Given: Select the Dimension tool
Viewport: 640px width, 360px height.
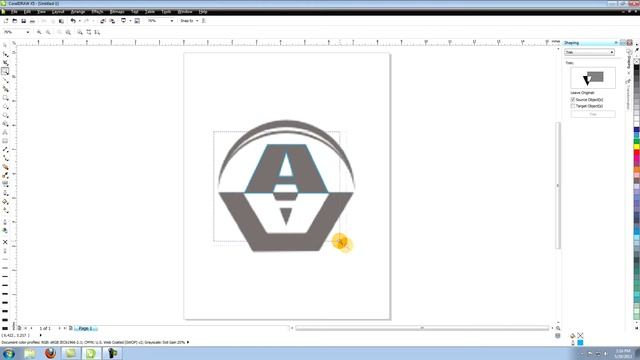Looking at the screenshot, I should coord(5,149).
